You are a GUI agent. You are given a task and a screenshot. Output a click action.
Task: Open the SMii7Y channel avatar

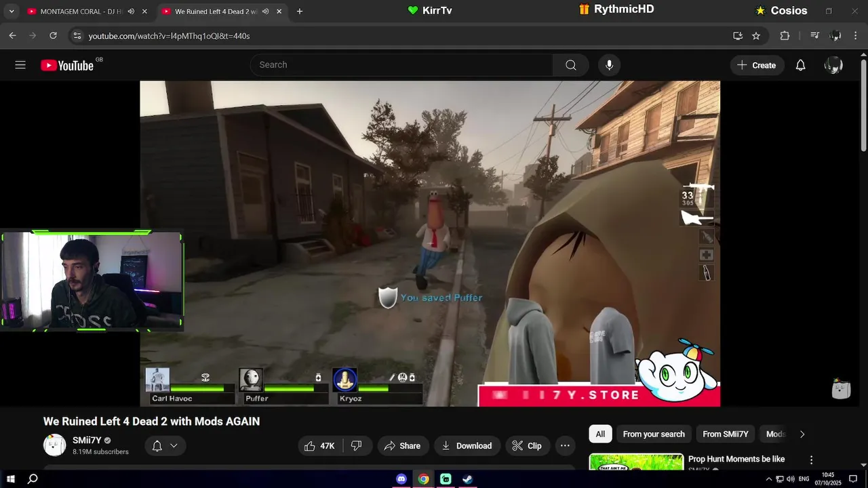point(55,445)
